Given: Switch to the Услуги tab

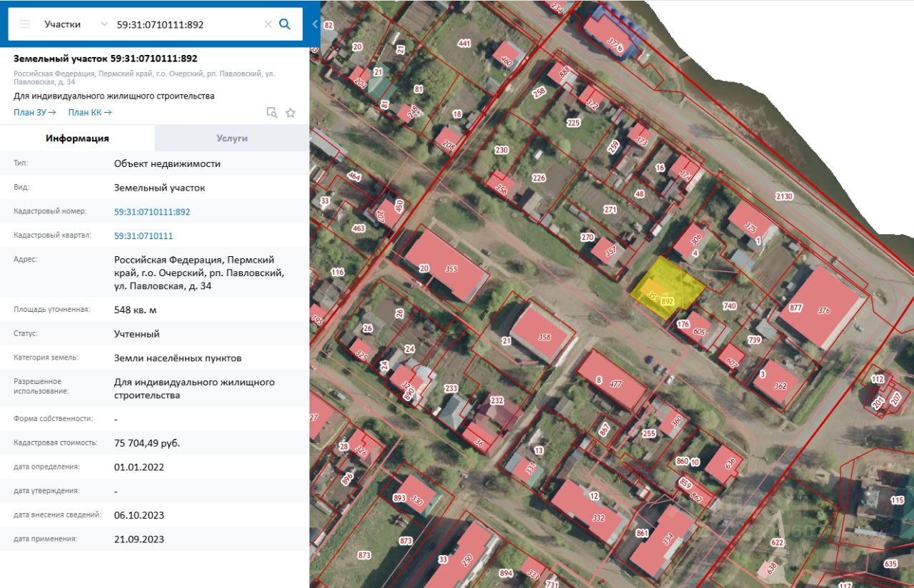Looking at the screenshot, I should pos(232,138).
